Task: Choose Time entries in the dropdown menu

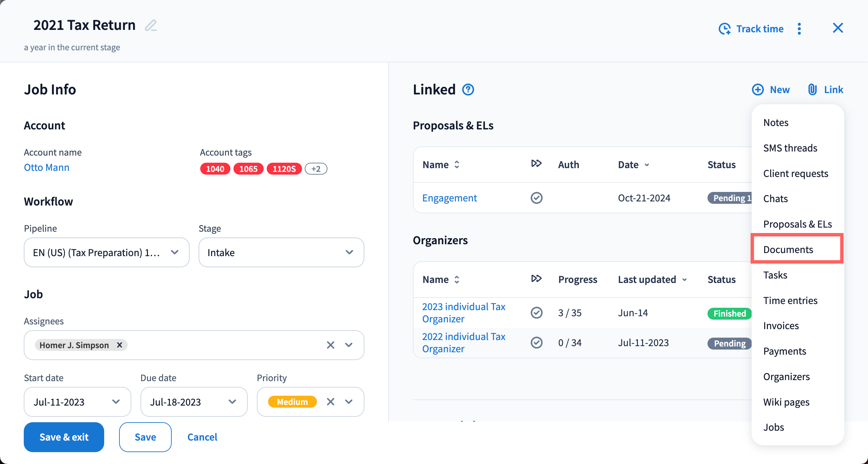Action: 790,301
